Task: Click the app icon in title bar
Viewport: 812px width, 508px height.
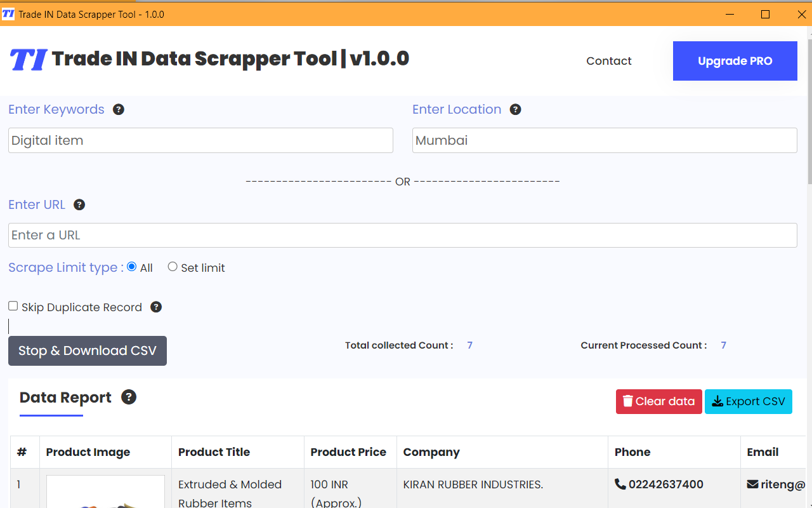Action: pos(8,14)
